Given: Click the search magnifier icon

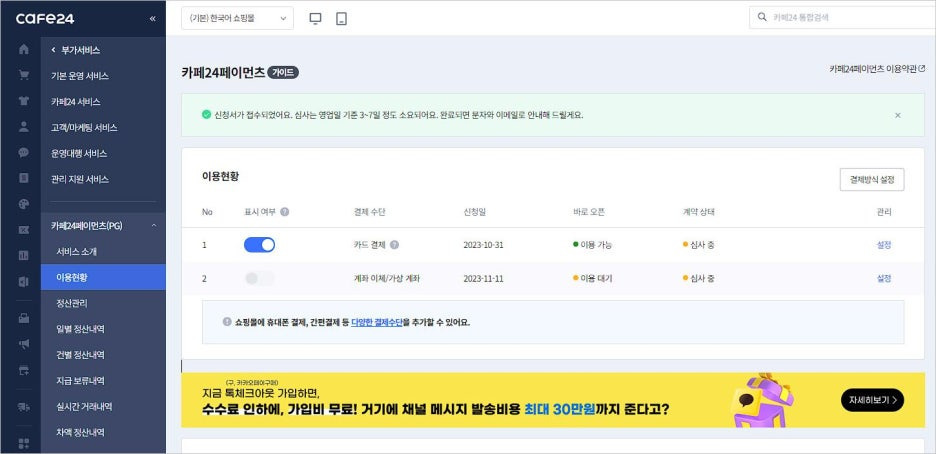Looking at the screenshot, I should point(762,17).
